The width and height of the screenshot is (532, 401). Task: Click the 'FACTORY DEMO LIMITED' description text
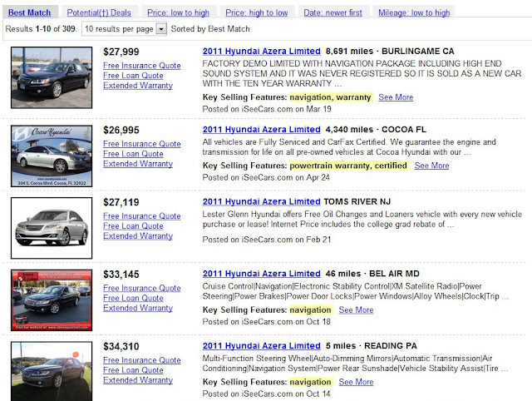tap(362, 74)
